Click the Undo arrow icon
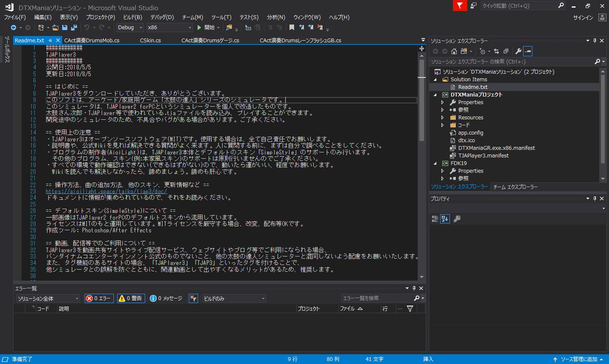 pos(87,28)
